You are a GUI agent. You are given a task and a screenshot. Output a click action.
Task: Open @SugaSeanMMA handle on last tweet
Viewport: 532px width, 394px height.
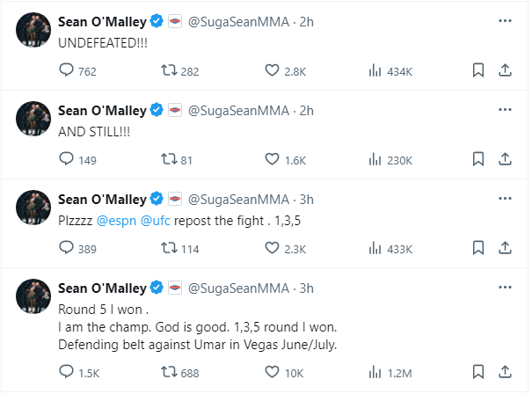pyautogui.click(x=230, y=288)
